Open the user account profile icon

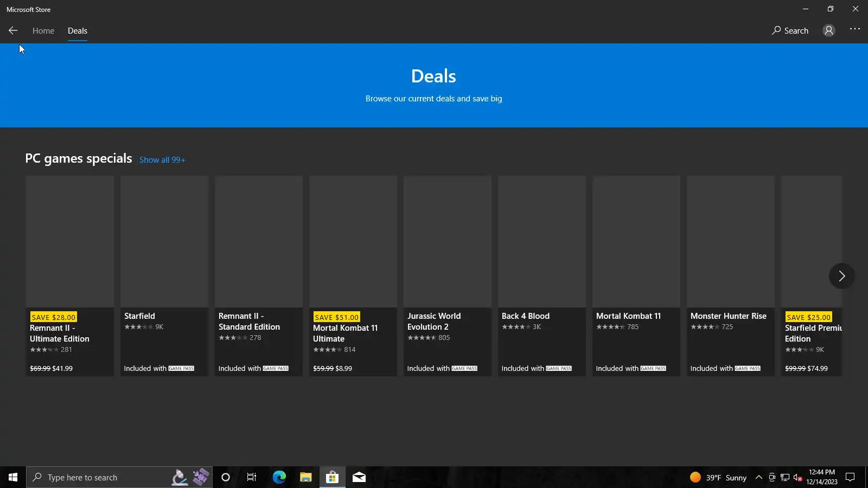828,31
